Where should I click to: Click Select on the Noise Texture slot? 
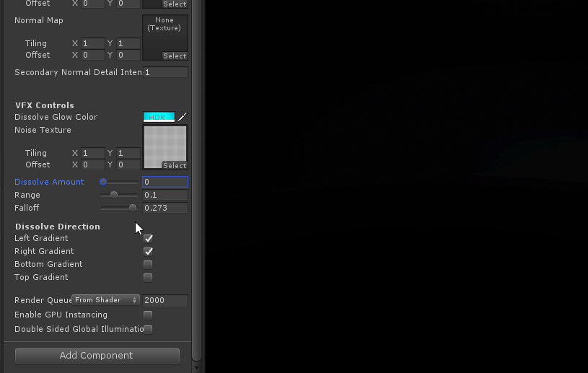pyautogui.click(x=175, y=165)
